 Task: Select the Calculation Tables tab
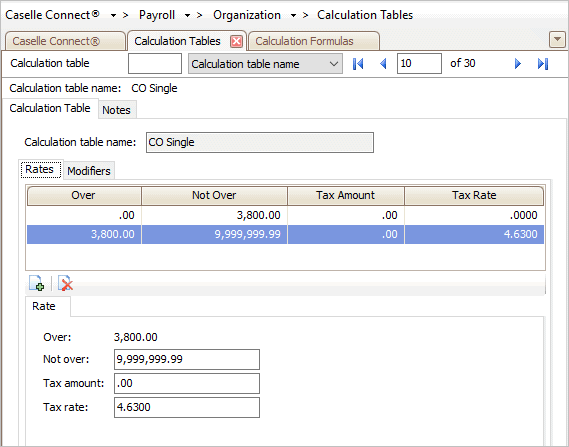click(177, 41)
